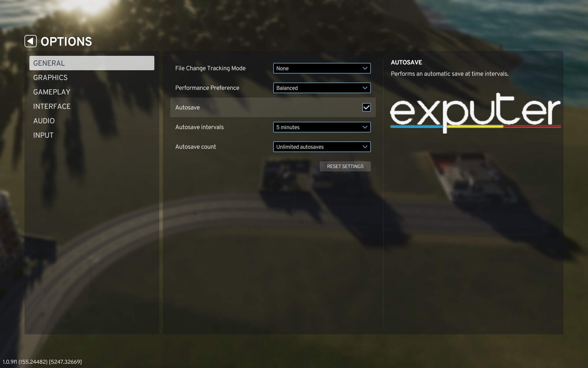The width and height of the screenshot is (588, 368).
Task: Expand the File Change Tracking Mode dropdown
Action: click(321, 68)
